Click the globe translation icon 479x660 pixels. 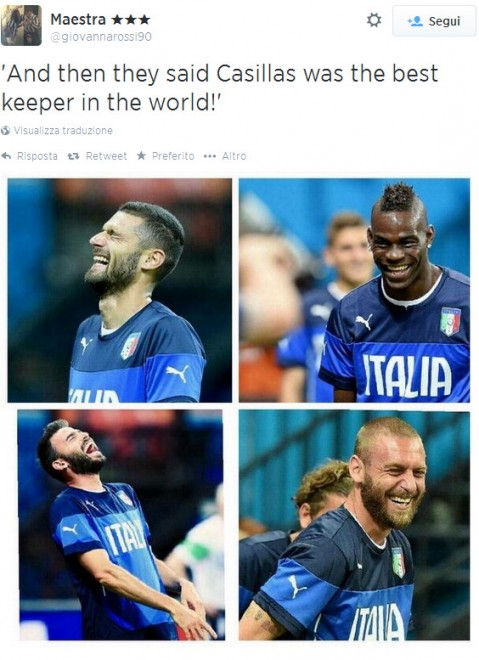click(5, 130)
